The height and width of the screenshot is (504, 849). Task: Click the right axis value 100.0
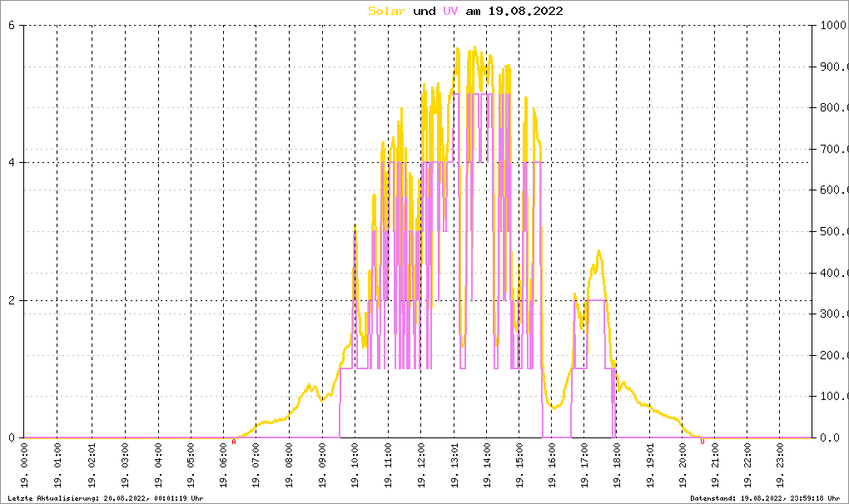[833, 397]
